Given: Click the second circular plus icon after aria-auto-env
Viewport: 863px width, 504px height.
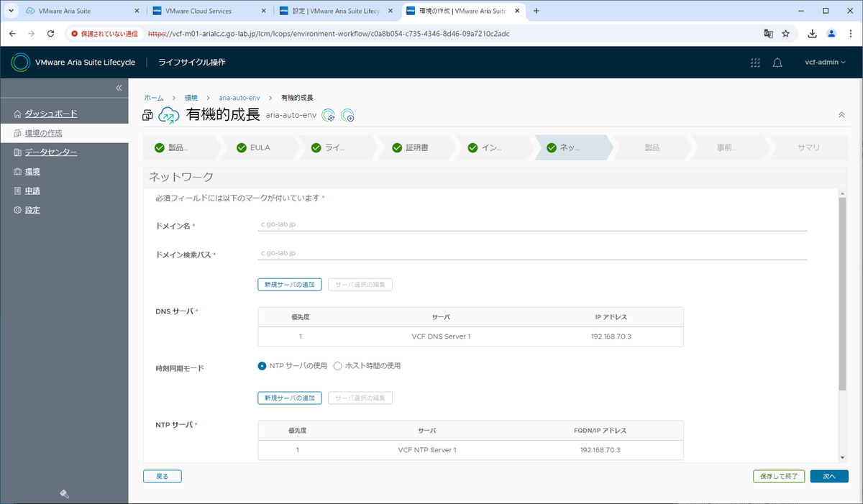Looking at the screenshot, I should point(347,115).
